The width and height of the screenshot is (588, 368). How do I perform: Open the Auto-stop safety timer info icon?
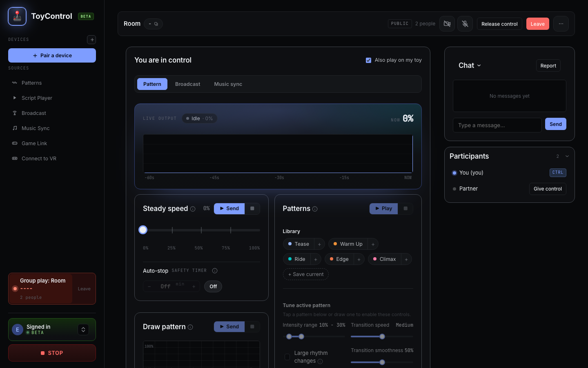pyautogui.click(x=215, y=271)
